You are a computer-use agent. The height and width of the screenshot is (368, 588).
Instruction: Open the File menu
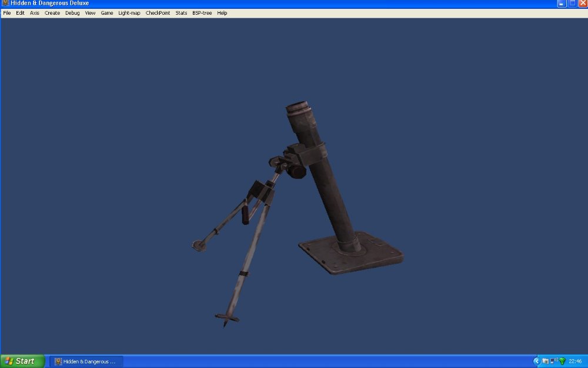coord(6,13)
